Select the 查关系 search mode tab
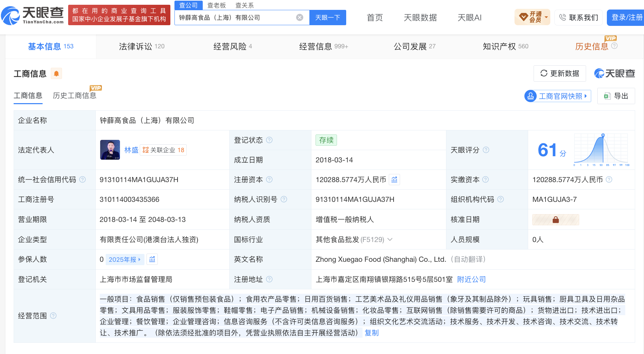Viewport: 644px width, 354px height. pyautogui.click(x=245, y=5)
